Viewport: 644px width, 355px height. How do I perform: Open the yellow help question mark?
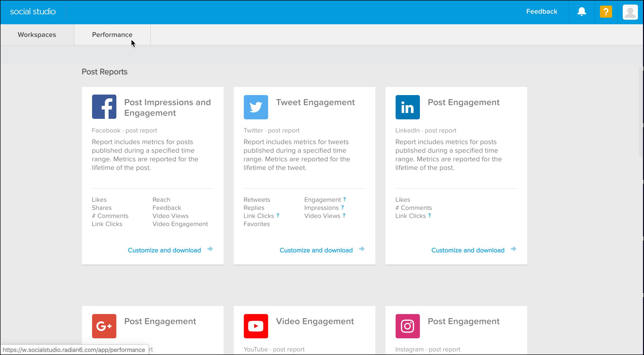tap(606, 12)
